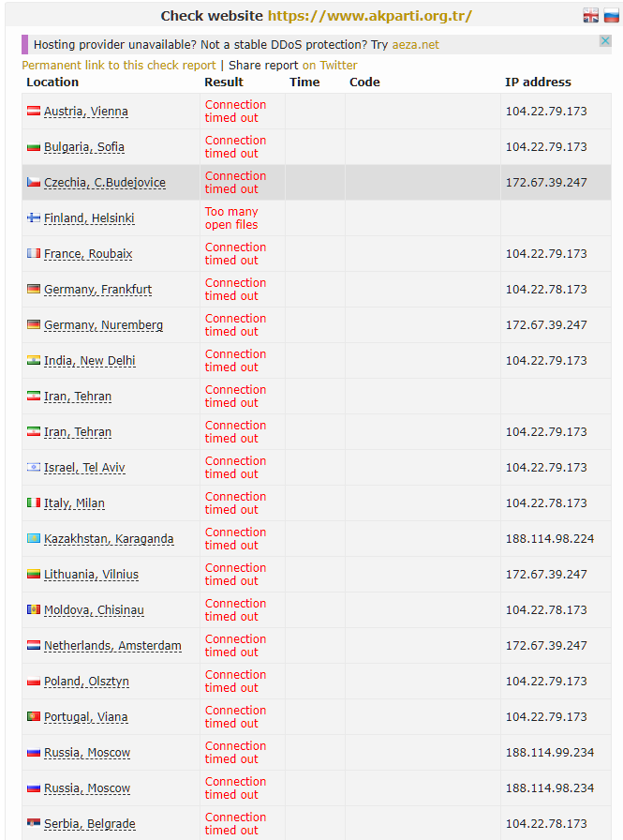The height and width of the screenshot is (840, 623).
Task: Click the Kazakhstan flag icon
Action: click(34, 539)
